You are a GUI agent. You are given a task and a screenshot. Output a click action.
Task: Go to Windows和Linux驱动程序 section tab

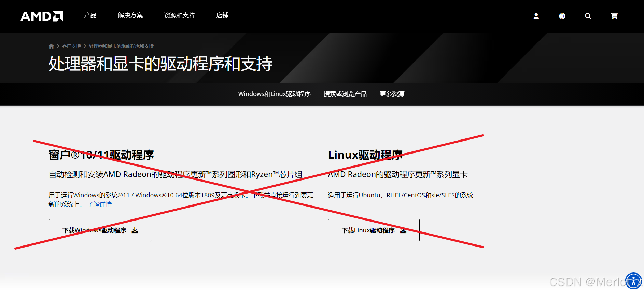click(274, 94)
